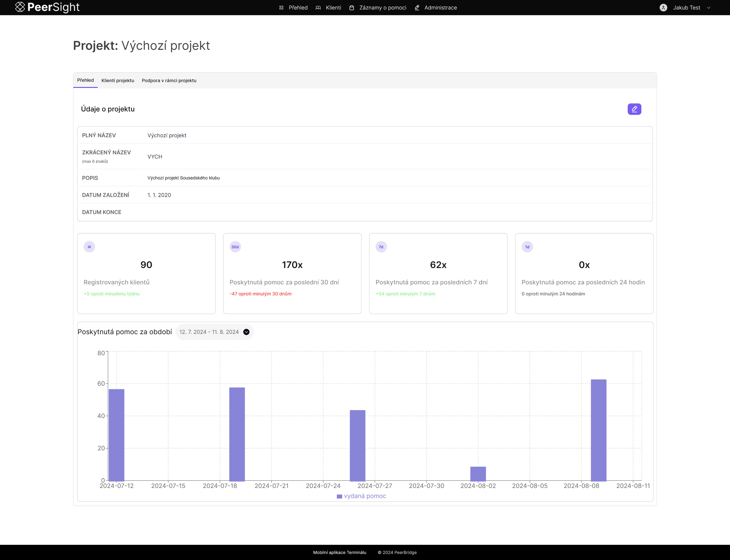Image resolution: width=730 pixels, height=560 pixels.
Task: Click the Záznamy o pomoci calendar icon
Action: 351,8
